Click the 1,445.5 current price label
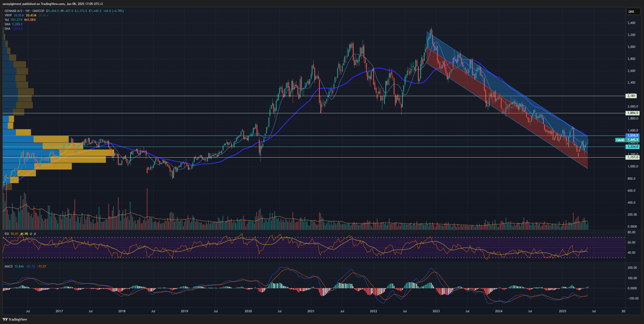 tap(633, 140)
